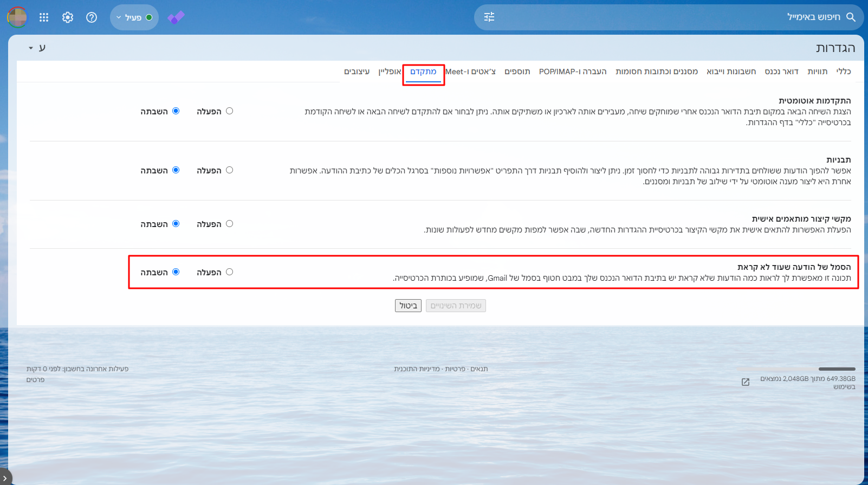868x485 pixels.
Task: Open the Offline (אופליין) tab
Action: (390, 72)
